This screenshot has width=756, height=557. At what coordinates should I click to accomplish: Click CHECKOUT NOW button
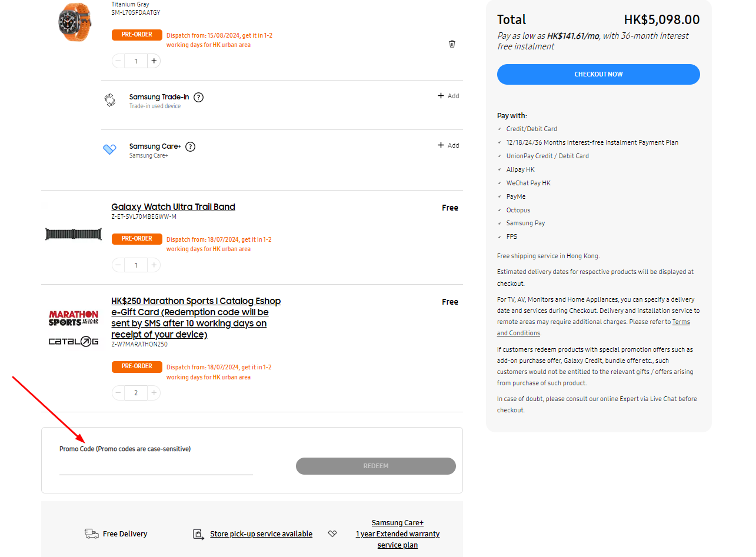tap(598, 75)
